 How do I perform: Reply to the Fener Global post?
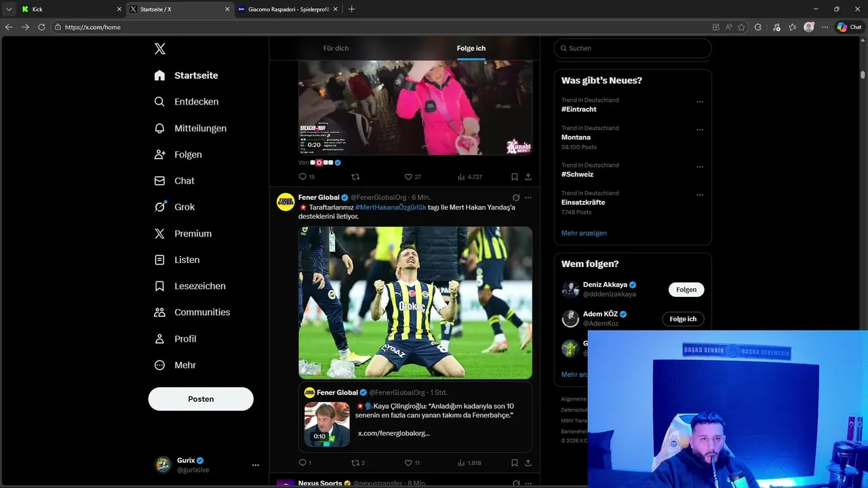pos(305,463)
